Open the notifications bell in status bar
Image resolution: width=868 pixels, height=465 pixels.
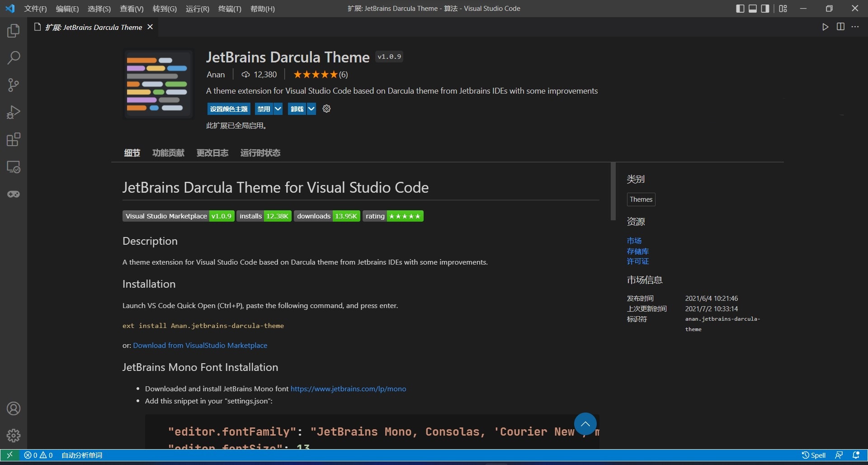[857, 455]
